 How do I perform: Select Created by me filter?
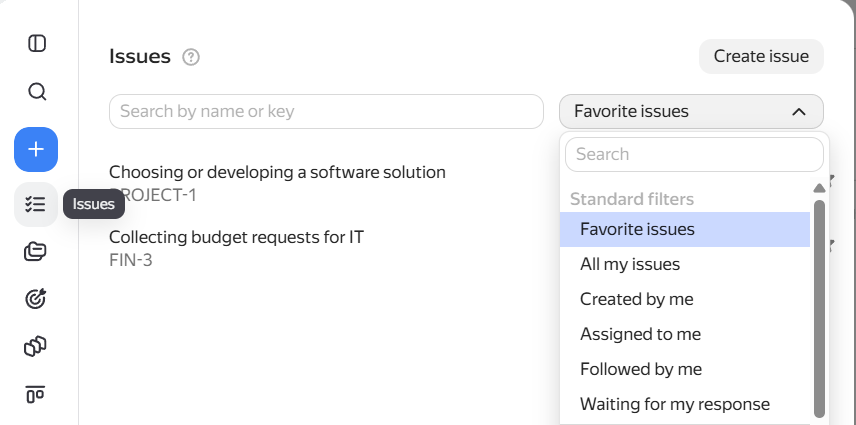click(685, 300)
